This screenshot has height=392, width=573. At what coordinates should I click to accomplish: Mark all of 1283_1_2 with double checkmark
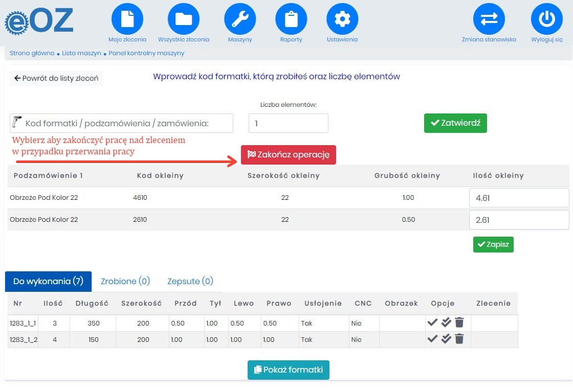click(x=446, y=339)
